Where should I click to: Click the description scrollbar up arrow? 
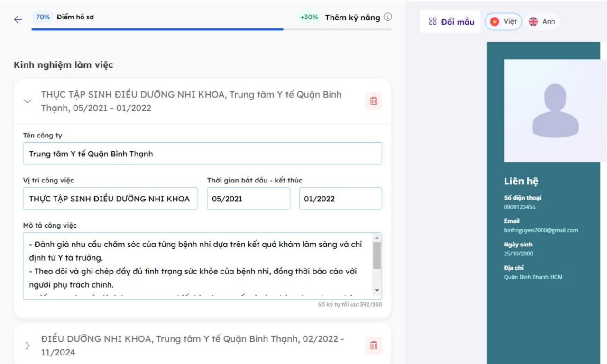click(x=377, y=237)
